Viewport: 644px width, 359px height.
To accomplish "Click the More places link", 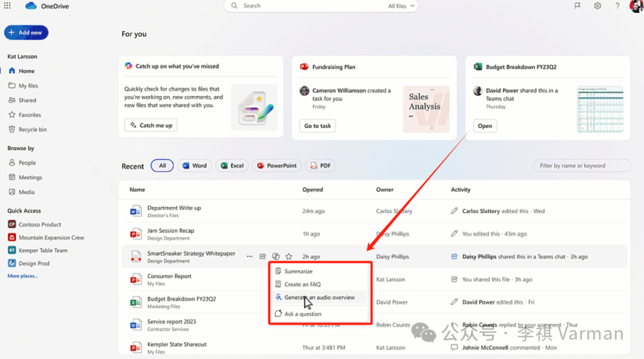I will coord(23,276).
